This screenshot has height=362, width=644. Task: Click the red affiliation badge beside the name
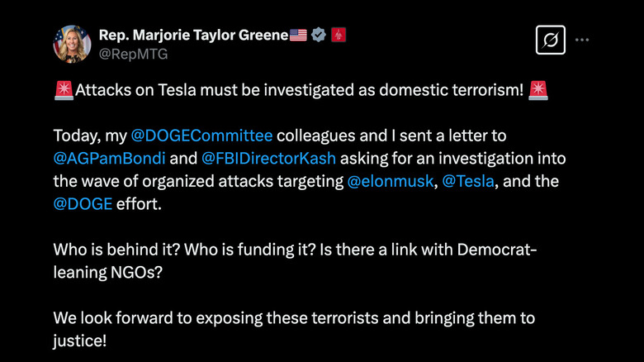pyautogui.click(x=338, y=35)
